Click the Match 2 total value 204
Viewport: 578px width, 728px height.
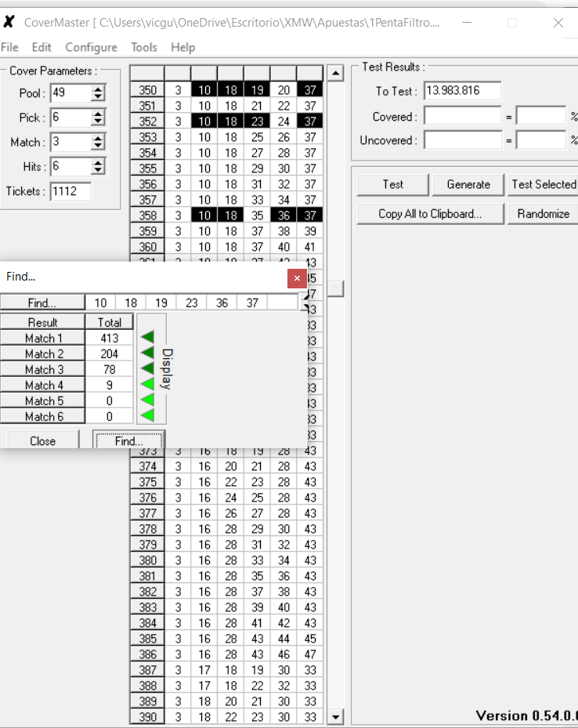tap(110, 353)
